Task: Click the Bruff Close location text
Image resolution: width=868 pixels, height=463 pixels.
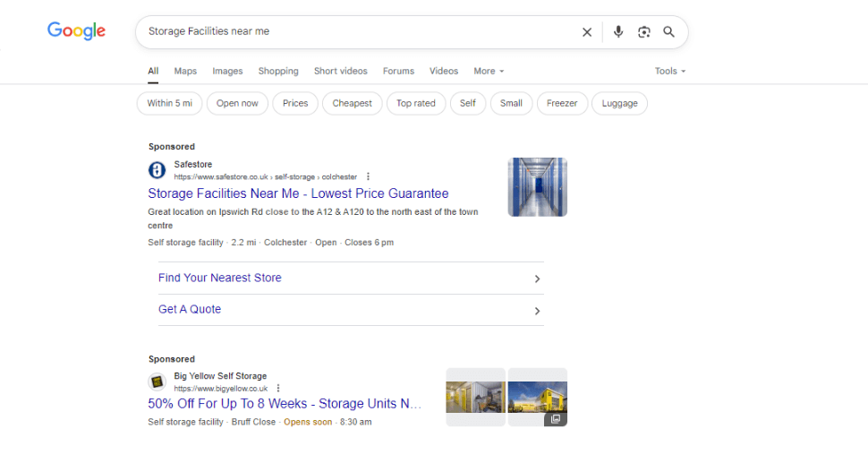Action: click(253, 422)
